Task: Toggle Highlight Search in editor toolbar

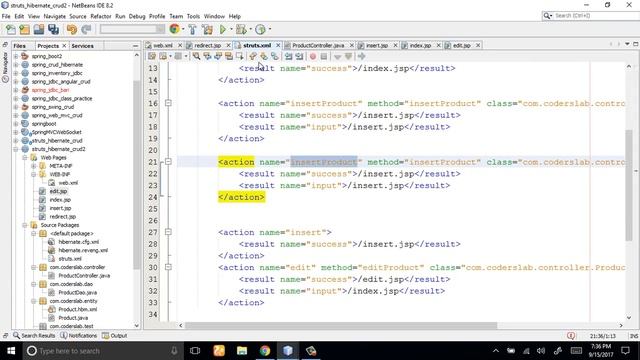Action: (229, 56)
